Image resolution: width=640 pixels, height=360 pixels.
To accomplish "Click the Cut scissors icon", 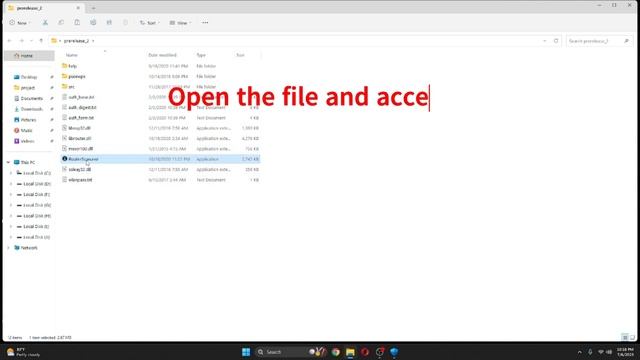I will tap(45, 23).
